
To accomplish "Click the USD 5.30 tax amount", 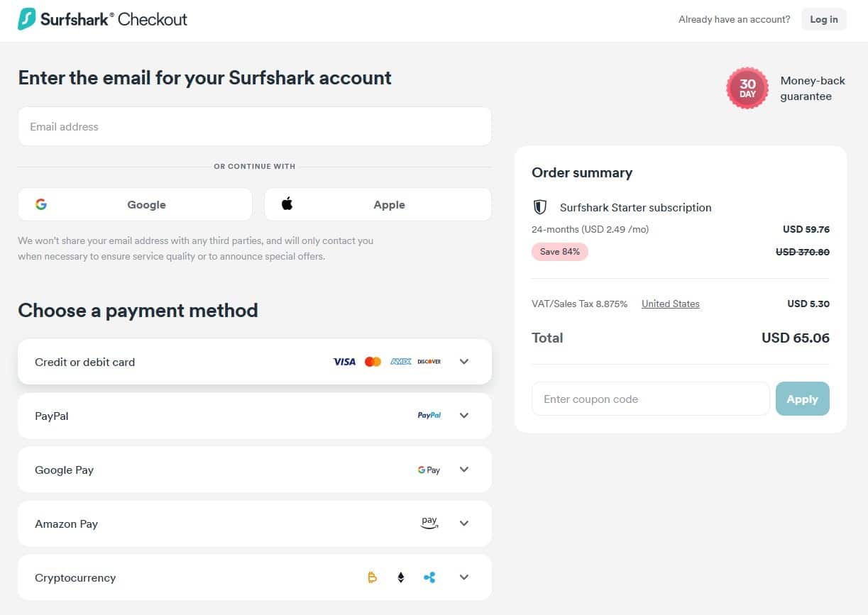I will click(x=808, y=304).
